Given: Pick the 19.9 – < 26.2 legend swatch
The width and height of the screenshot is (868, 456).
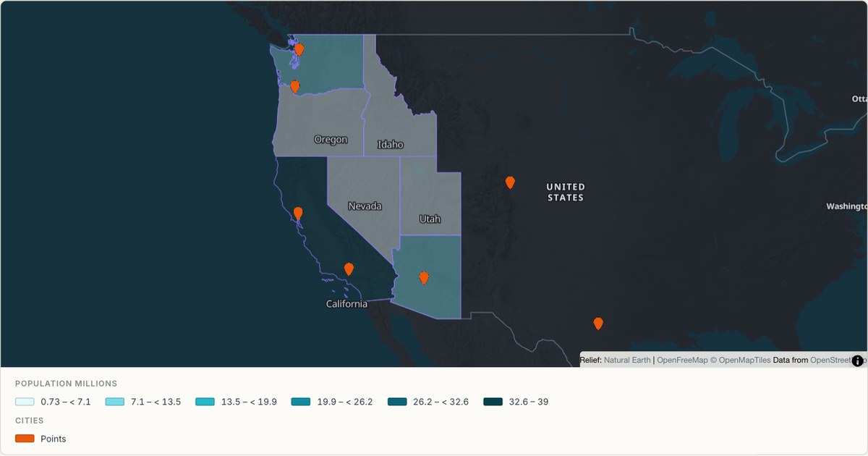Looking at the screenshot, I should click(x=301, y=402).
